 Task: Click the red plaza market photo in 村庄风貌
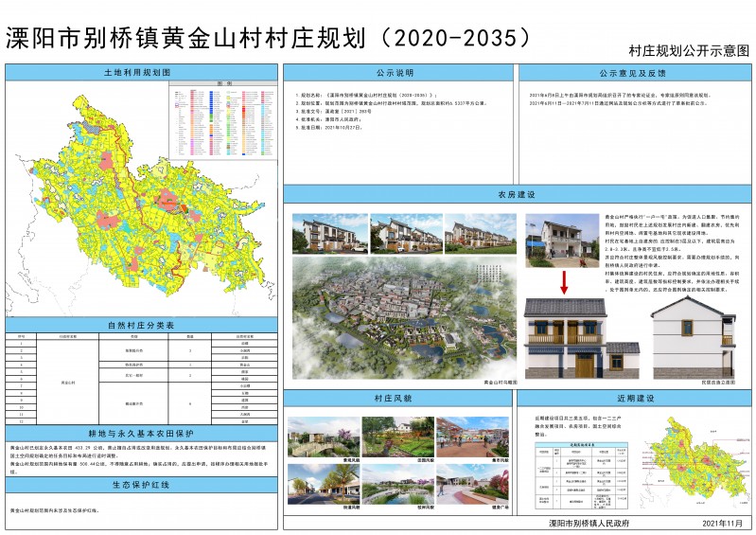pyautogui.click(x=472, y=437)
